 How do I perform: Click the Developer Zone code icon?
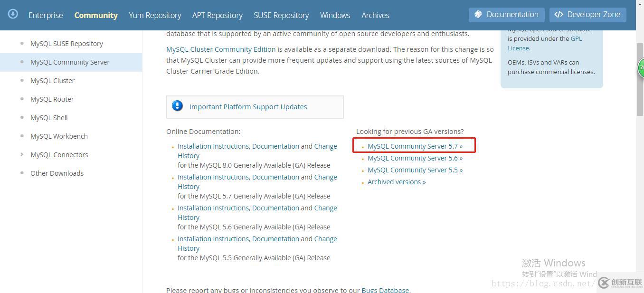click(x=559, y=15)
